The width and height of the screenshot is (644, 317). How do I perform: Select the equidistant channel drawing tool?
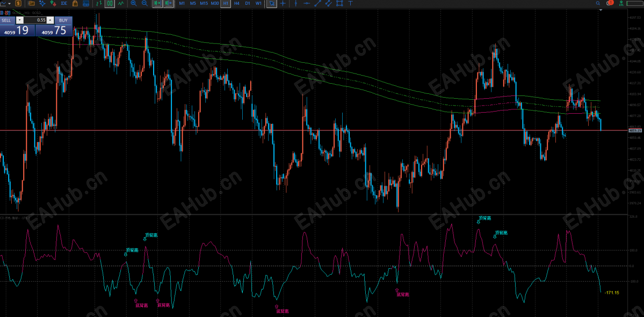click(x=329, y=3)
